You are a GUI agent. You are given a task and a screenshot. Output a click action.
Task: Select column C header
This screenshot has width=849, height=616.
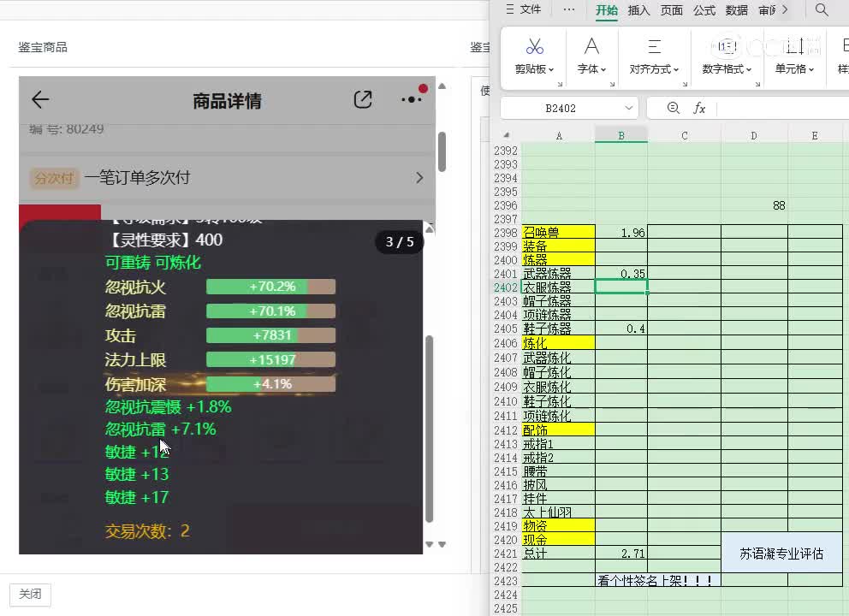tap(685, 136)
